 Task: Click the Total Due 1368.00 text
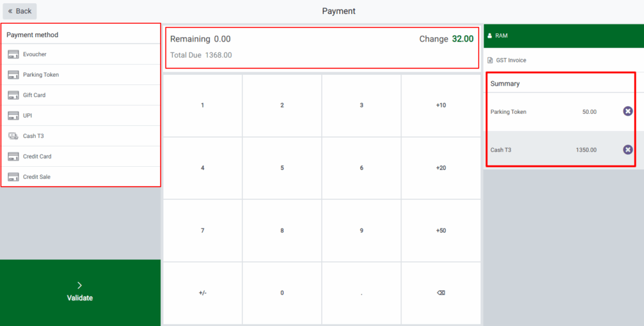click(x=201, y=55)
